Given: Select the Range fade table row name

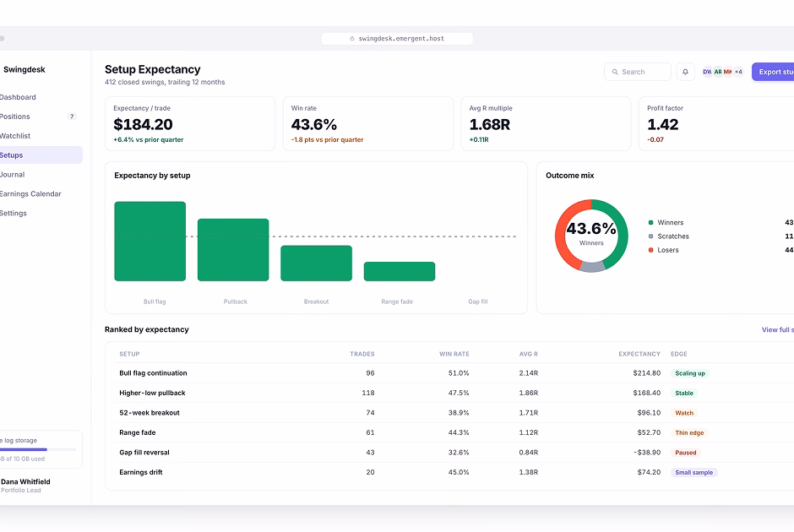Looking at the screenshot, I should 137,433.
